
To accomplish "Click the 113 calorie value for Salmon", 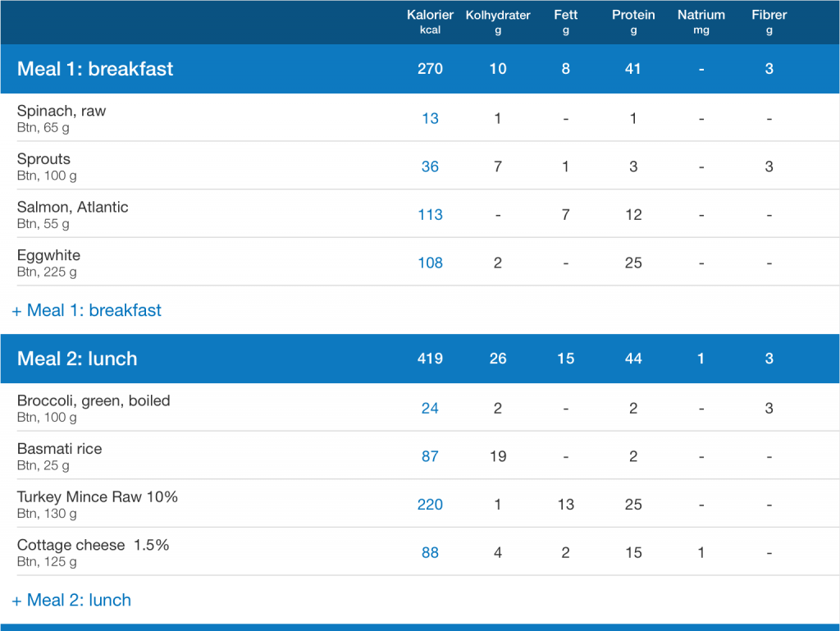I will click(x=430, y=215).
